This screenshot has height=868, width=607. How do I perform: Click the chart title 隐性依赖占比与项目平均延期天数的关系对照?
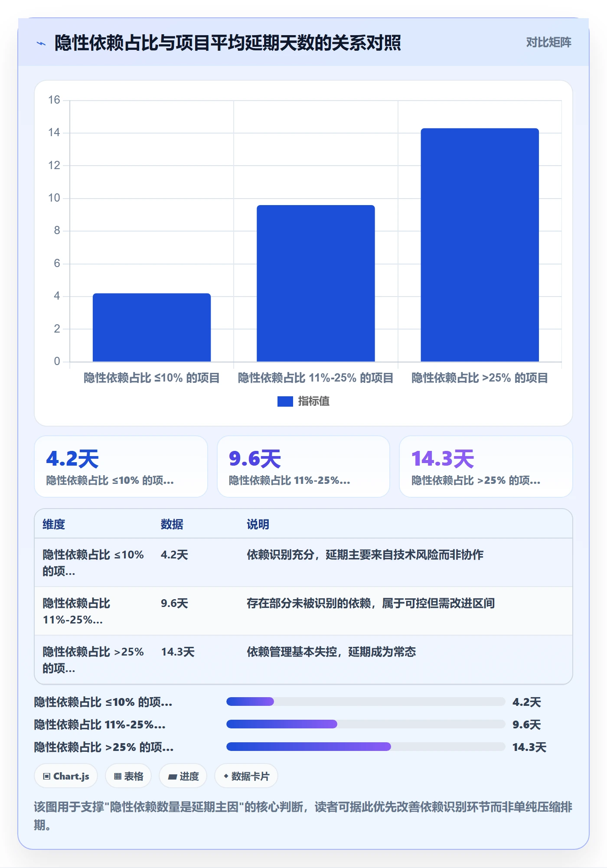pos(228,43)
